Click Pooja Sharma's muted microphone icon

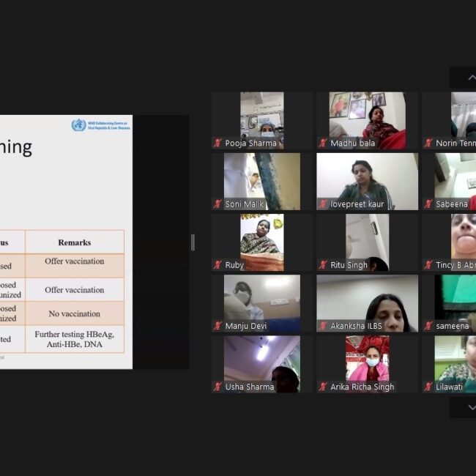coord(217,143)
